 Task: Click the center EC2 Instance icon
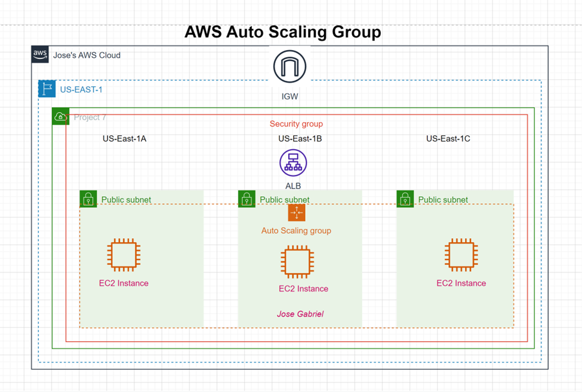pos(297,263)
